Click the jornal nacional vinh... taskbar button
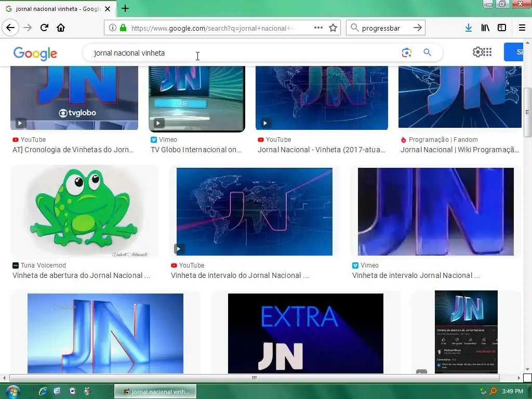This screenshot has width=532, height=399. point(155,392)
